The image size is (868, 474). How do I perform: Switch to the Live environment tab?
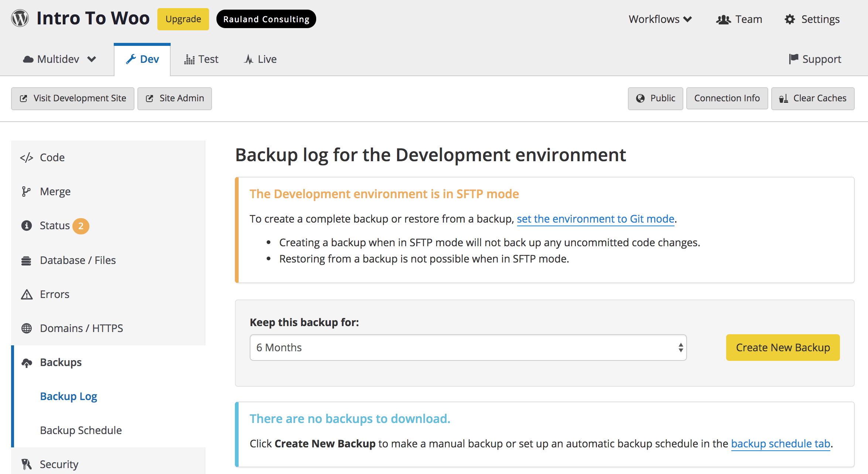point(260,58)
